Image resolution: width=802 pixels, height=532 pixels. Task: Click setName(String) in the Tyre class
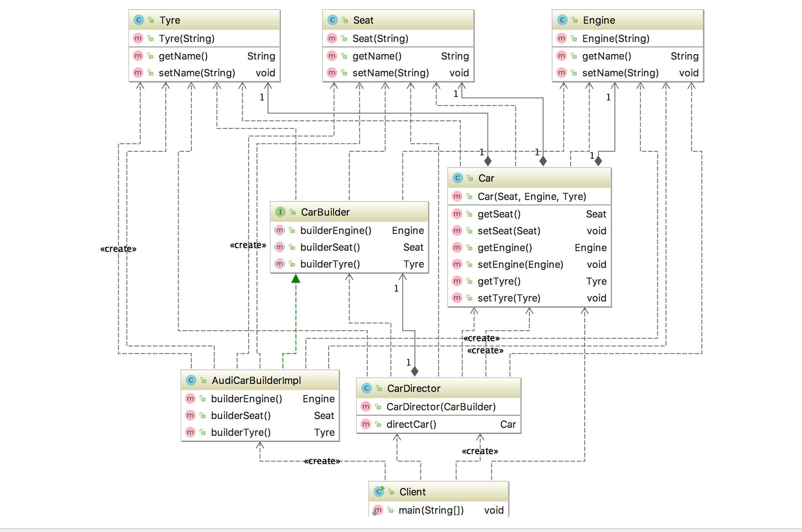[x=197, y=73]
